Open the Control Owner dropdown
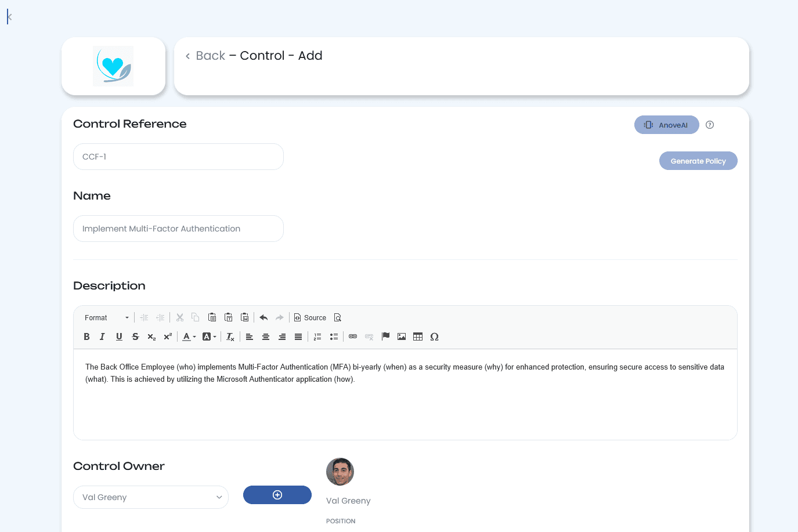 (151, 497)
